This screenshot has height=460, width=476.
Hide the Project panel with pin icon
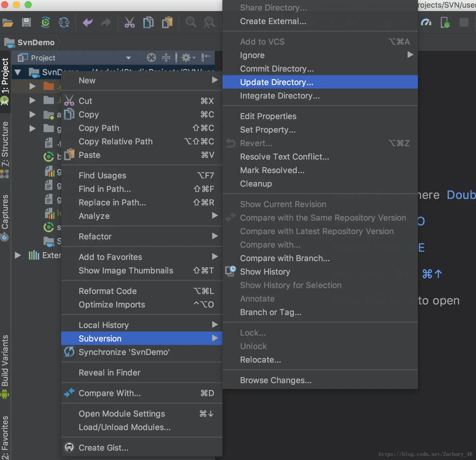[x=206, y=57]
